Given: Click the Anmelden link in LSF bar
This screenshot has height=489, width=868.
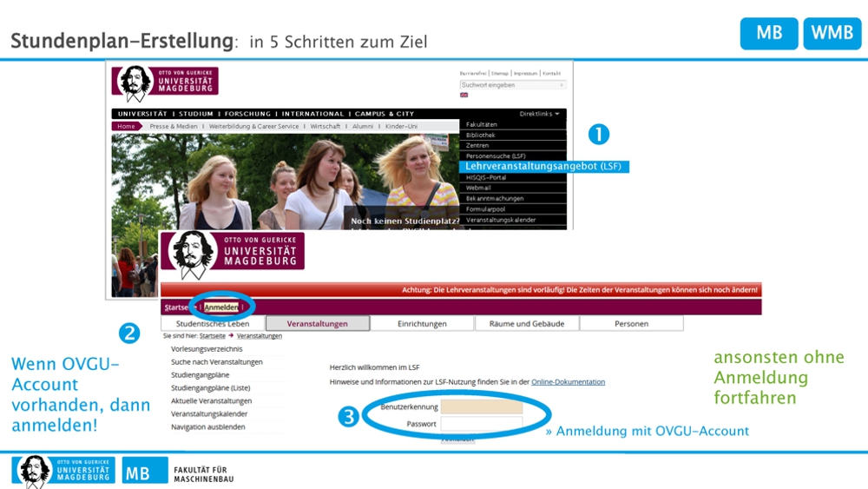Looking at the screenshot, I should 221,307.
